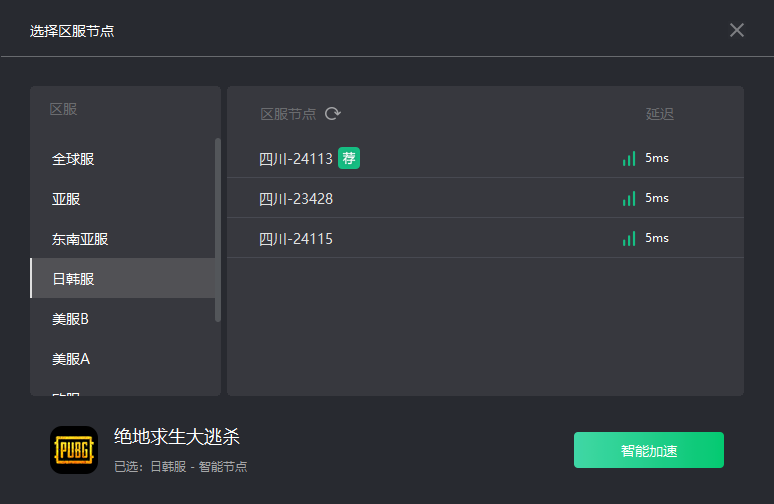
Task: Click signal bars icon for 四川-24113
Action: (629, 158)
